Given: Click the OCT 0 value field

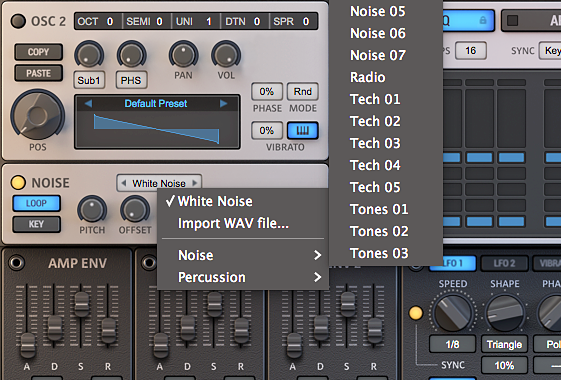Looking at the screenshot, I should click(x=98, y=21).
